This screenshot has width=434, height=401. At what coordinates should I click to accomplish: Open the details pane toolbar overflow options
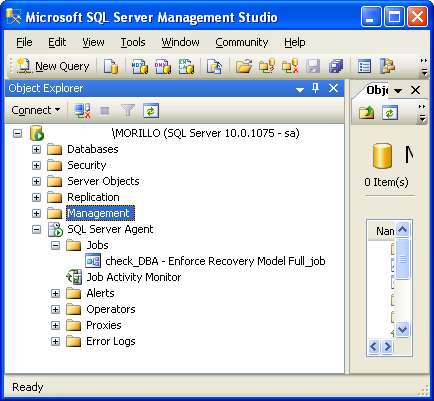(x=422, y=113)
